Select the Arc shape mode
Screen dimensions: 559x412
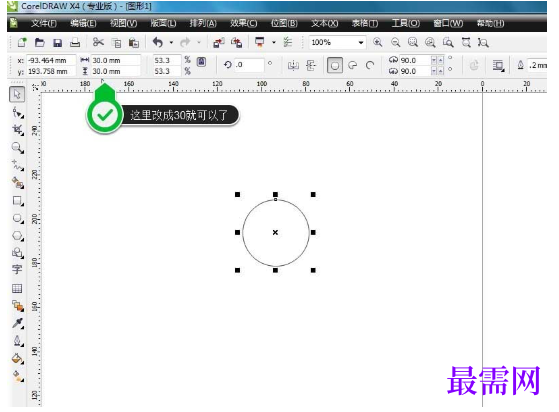tap(370, 65)
